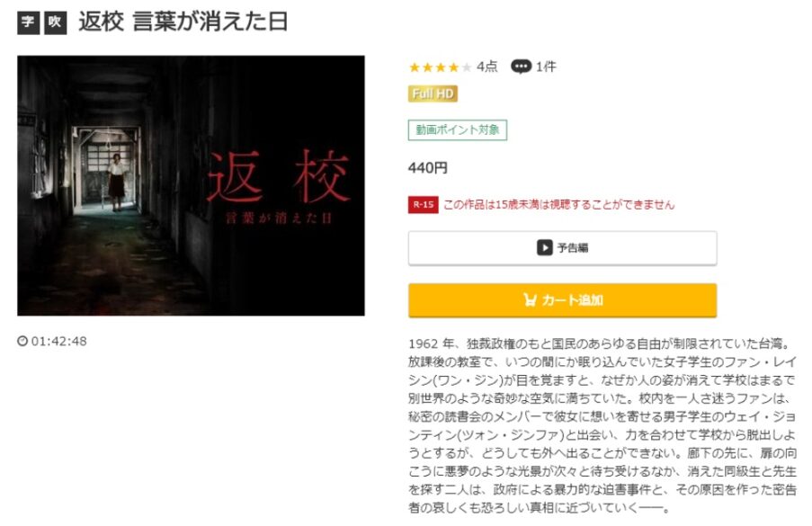Add the movie with カート追加
The image size is (812, 526).
562,300
